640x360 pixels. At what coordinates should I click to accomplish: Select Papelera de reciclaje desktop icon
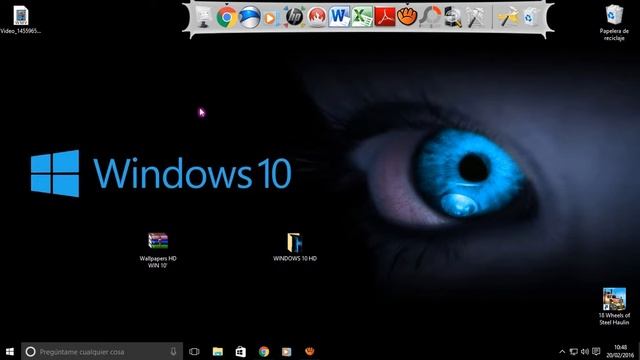(x=614, y=23)
